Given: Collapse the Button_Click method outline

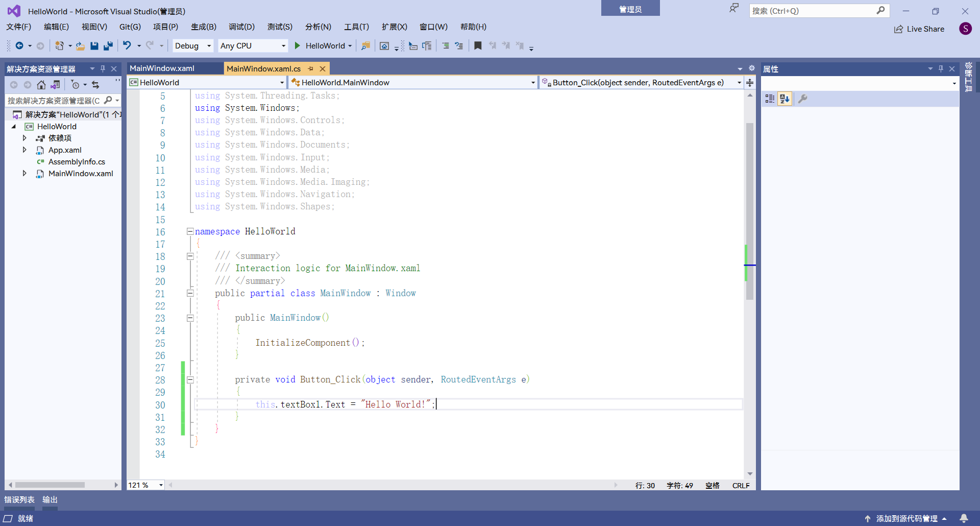Looking at the screenshot, I should [190, 380].
